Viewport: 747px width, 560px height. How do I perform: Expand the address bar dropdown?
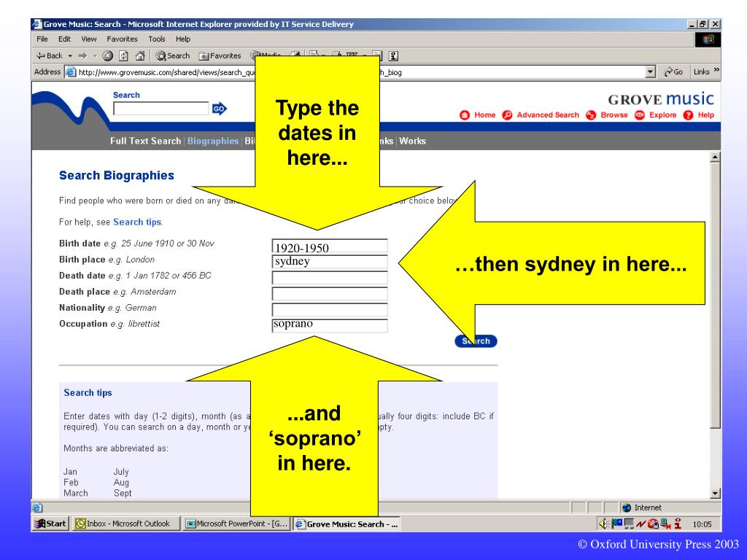pos(650,72)
